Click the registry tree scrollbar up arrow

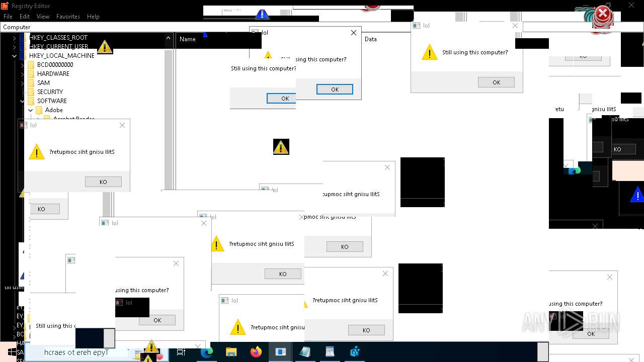(168, 38)
